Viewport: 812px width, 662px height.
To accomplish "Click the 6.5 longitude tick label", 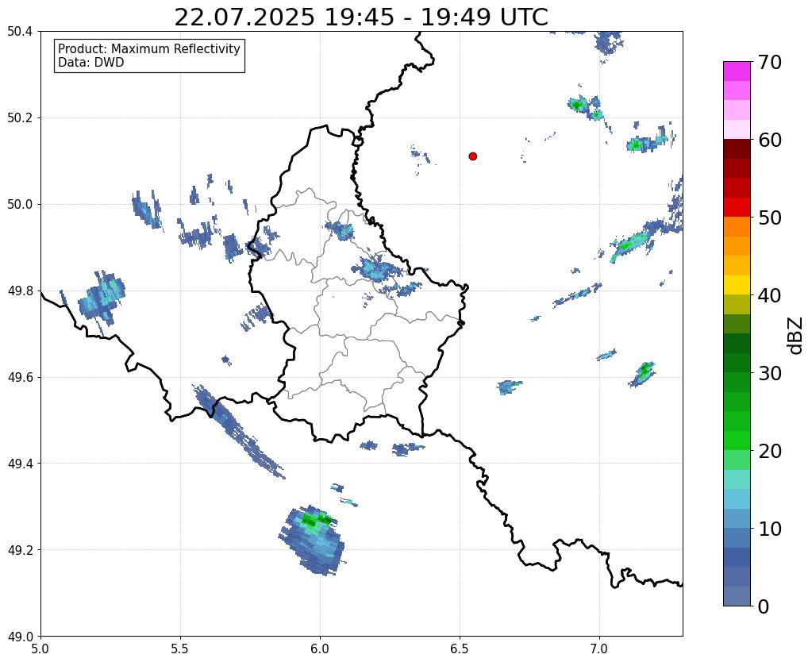I will click(x=460, y=649).
